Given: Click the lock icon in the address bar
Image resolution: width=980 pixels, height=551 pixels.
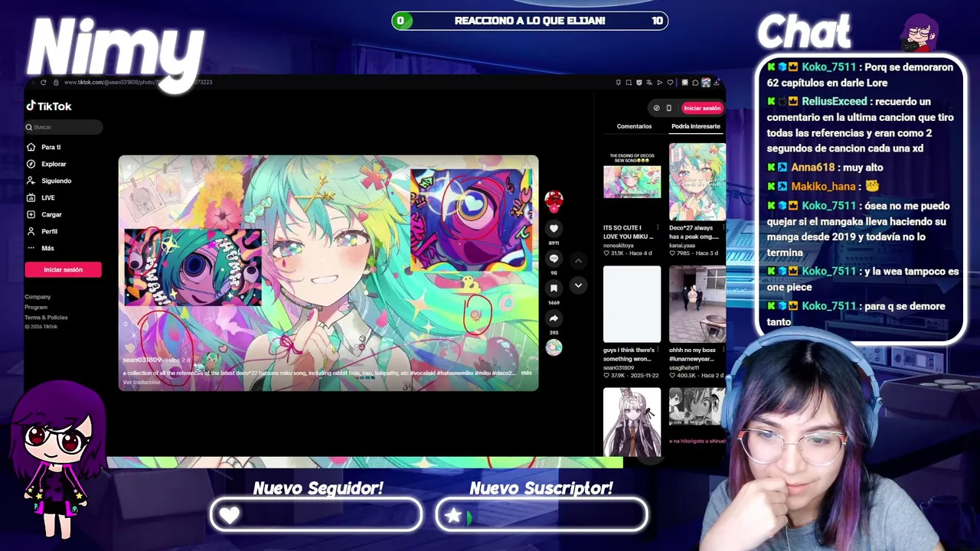Looking at the screenshot, I should [55, 82].
